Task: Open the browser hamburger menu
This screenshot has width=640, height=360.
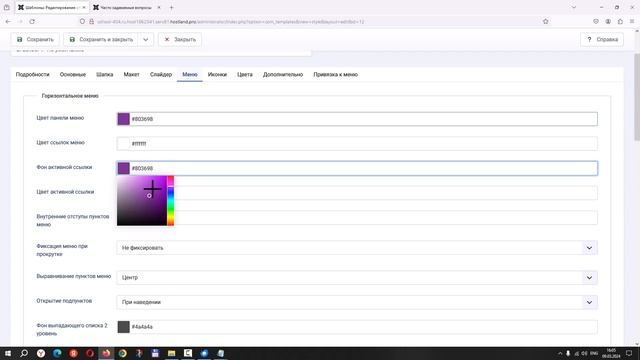Action: 632,22
